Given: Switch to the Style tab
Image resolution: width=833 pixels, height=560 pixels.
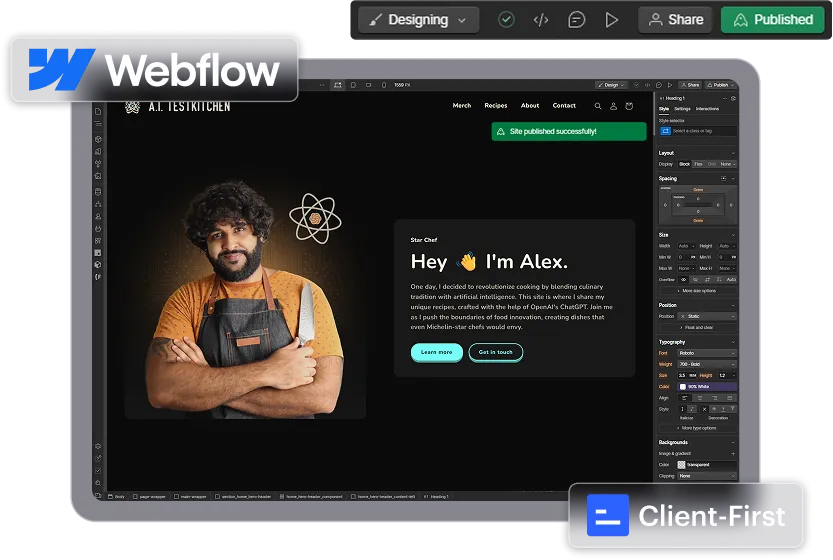Looking at the screenshot, I should tap(664, 109).
